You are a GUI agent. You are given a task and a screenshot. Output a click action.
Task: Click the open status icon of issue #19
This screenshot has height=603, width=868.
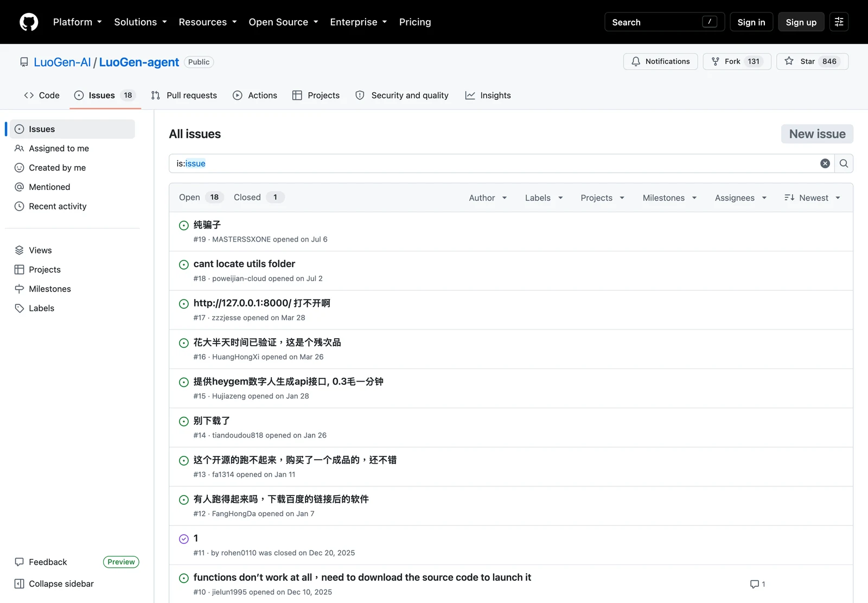(x=184, y=225)
